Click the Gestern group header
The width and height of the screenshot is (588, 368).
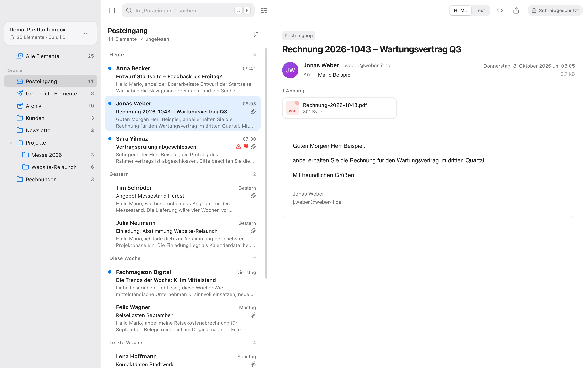(183, 174)
